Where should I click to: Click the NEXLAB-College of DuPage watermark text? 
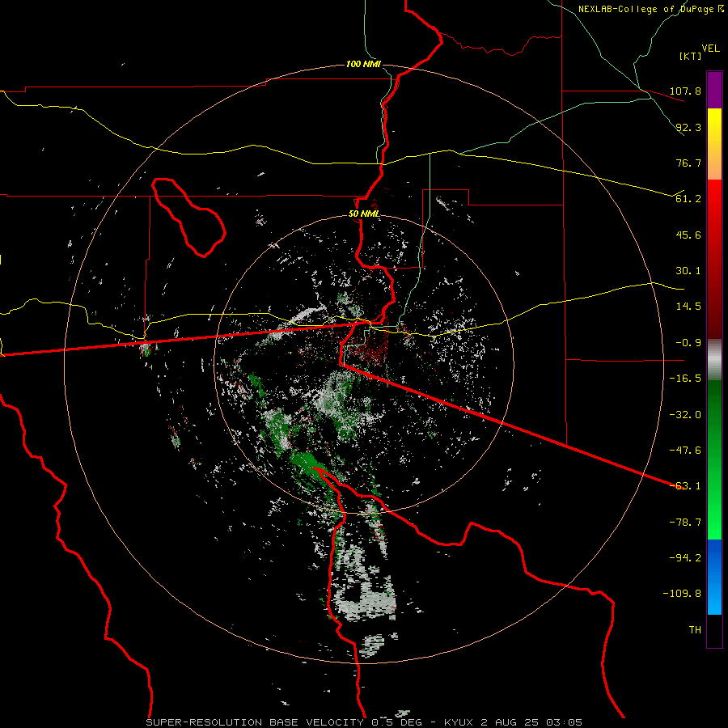click(x=650, y=9)
